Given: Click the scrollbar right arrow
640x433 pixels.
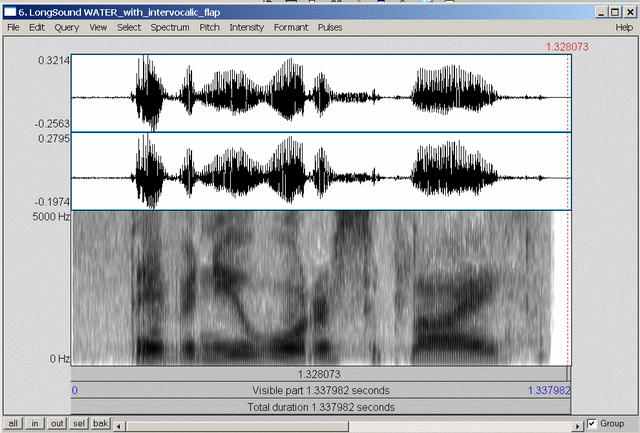Looking at the screenshot, I should tap(578, 424).
